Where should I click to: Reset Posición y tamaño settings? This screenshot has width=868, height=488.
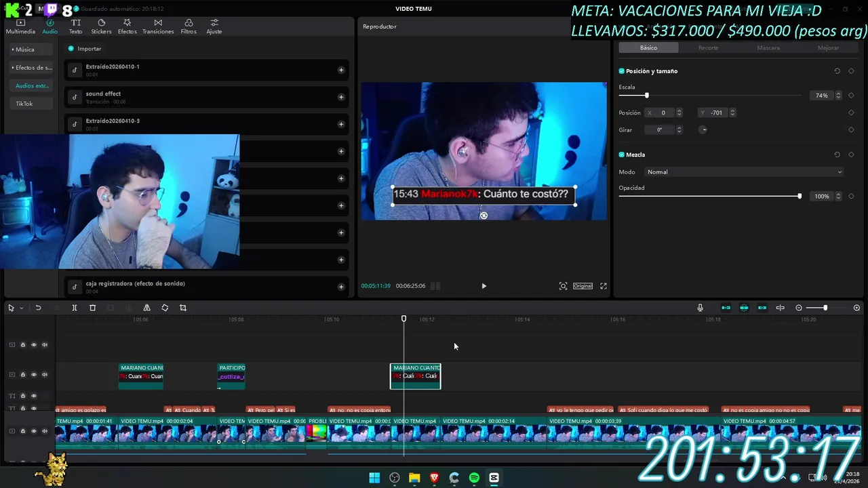pyautogui.click(x=837, y=71)
